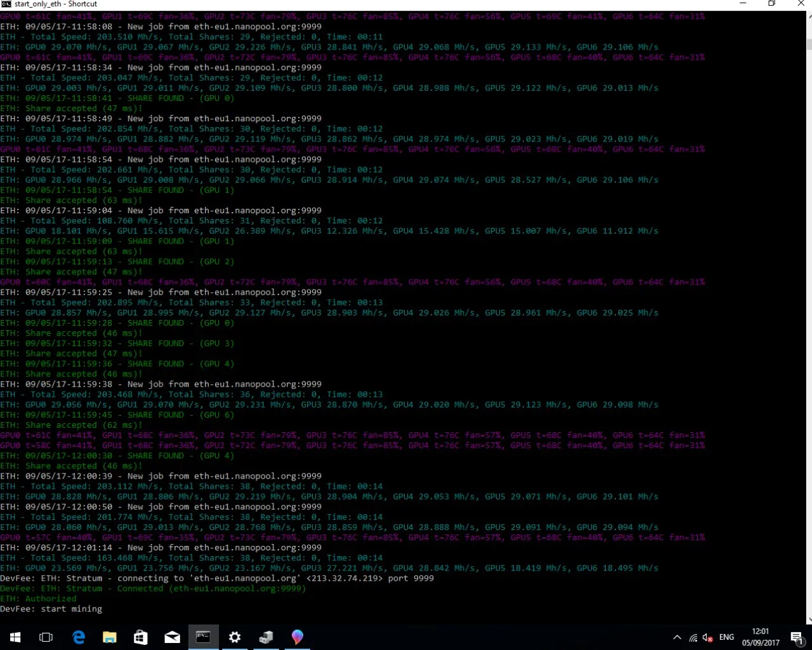Click the line starting 'GPU0 18.101 Mh/s'
Image resolution: width=812 pixels, height=650 pixels.
[x=329, y=231]
